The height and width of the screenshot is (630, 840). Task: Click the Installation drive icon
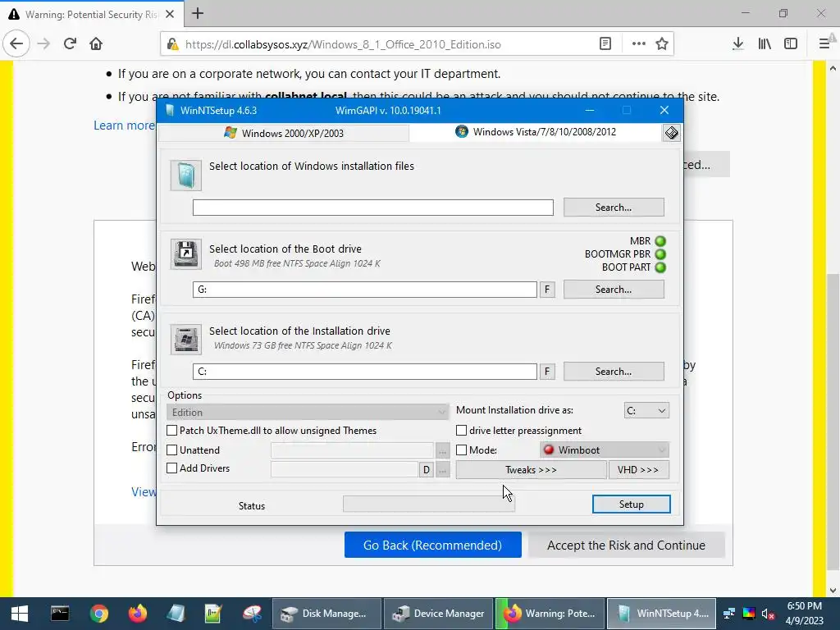(186, 339)
